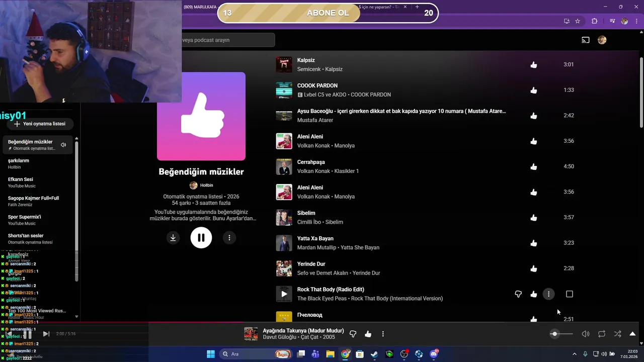644x362 pixels.
Task: Toggle thumbs up on Cerrahpaşa
Action: (534, 167)
